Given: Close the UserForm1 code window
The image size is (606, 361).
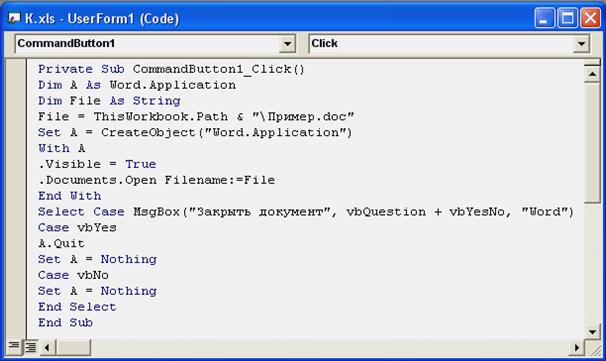Looking at the screenshot, I should coord(590,18).
